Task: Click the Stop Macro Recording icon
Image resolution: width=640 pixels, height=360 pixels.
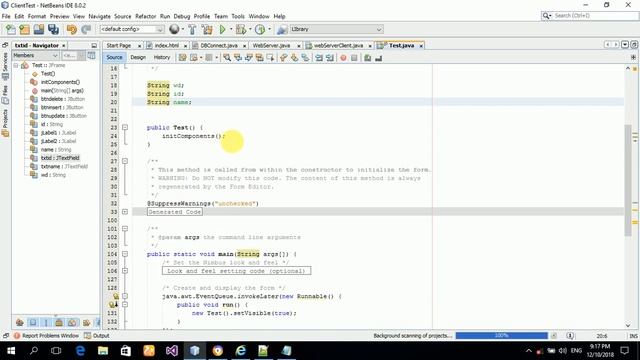Action: pos(354,58)
